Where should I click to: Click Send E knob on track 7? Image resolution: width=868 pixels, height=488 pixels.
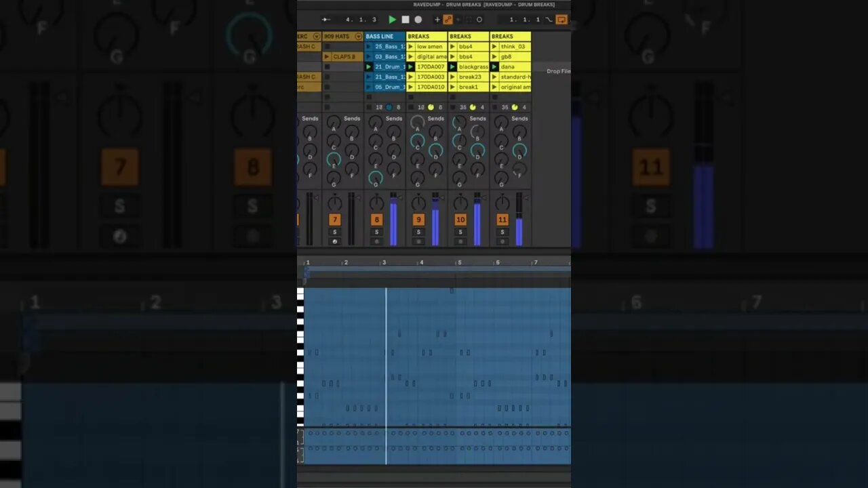pos(334,159)
